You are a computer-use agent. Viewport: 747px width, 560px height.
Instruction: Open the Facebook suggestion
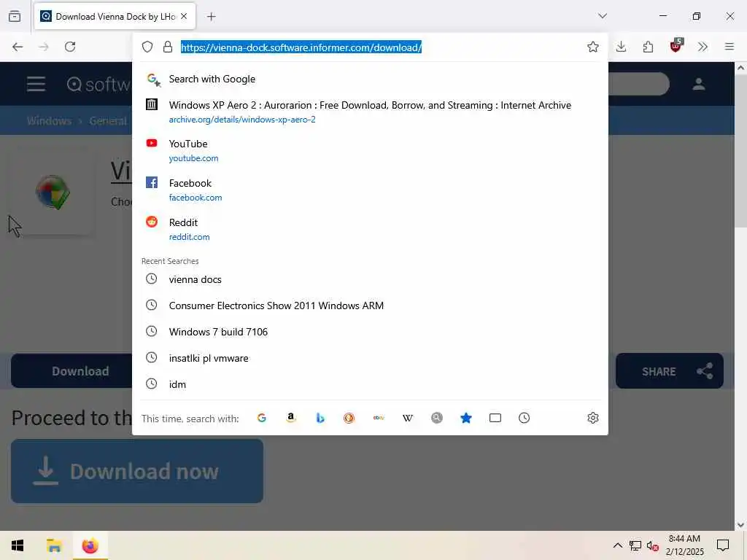[370, 190]
